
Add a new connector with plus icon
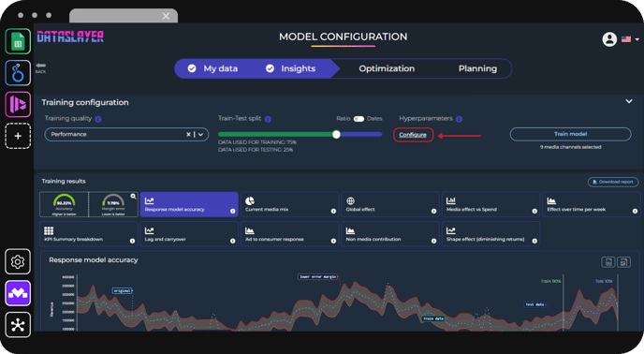coord(18,136)
